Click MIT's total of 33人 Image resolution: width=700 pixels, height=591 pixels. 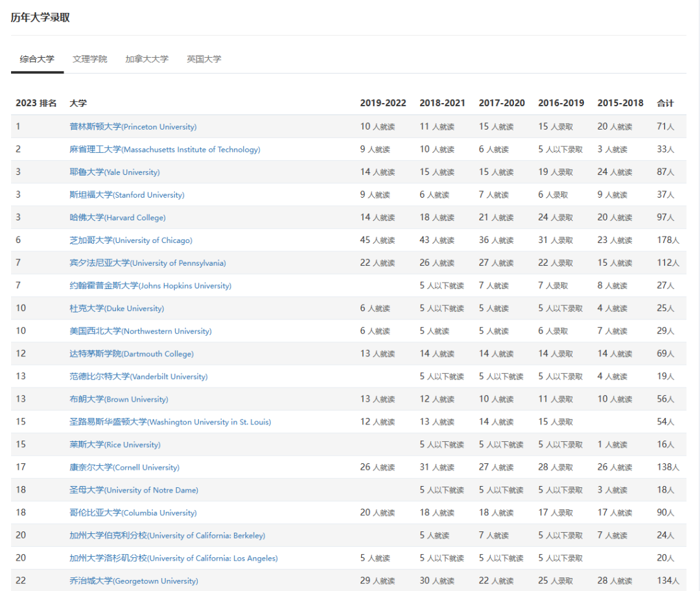(666, 150)
